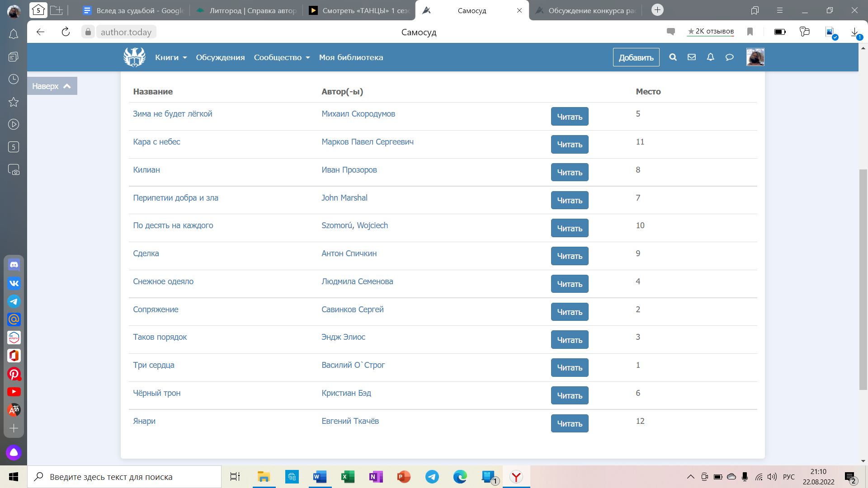Click the Наверх scroll-to-top button
Image resolution: width=868 pixels, height=488 pixels.
(x=52, y=86)
